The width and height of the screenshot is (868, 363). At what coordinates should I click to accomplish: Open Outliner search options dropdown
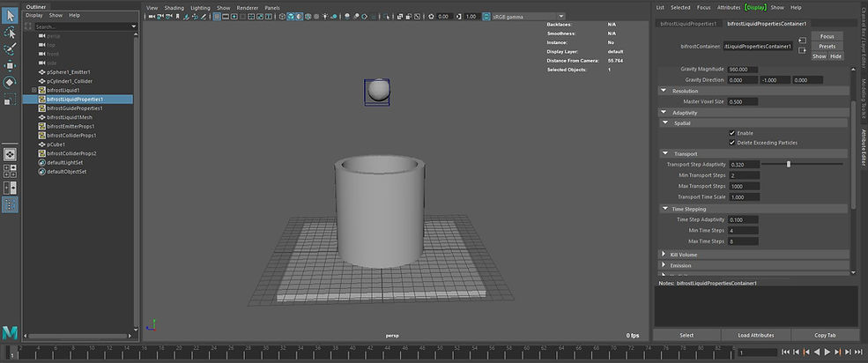click(134, 26)
